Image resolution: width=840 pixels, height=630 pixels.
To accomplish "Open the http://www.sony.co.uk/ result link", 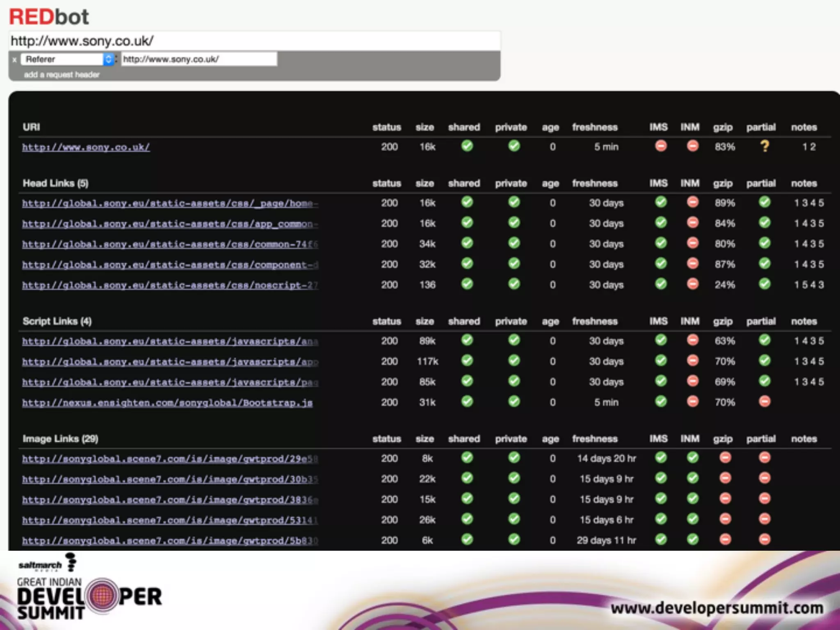I will point(86,147).
